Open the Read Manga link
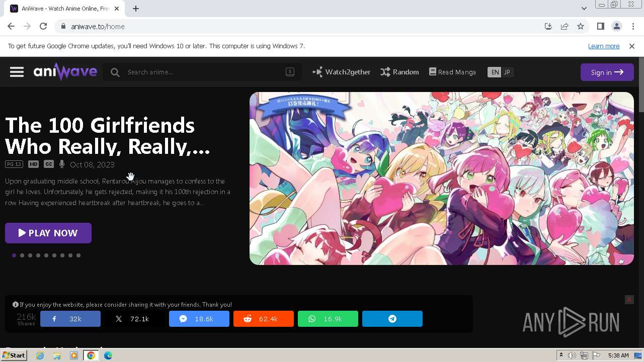The height and width of the screenshot is (362, 644). point(452,72)
